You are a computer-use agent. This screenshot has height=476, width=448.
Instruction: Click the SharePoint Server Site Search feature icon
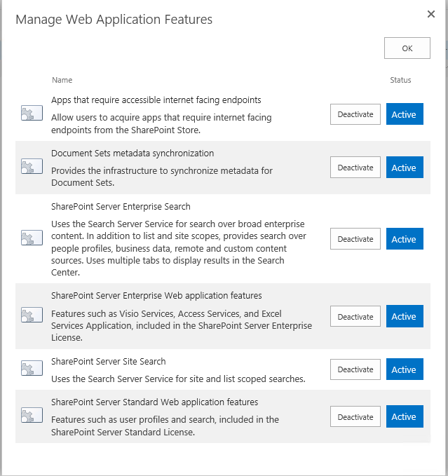point(32,369)
